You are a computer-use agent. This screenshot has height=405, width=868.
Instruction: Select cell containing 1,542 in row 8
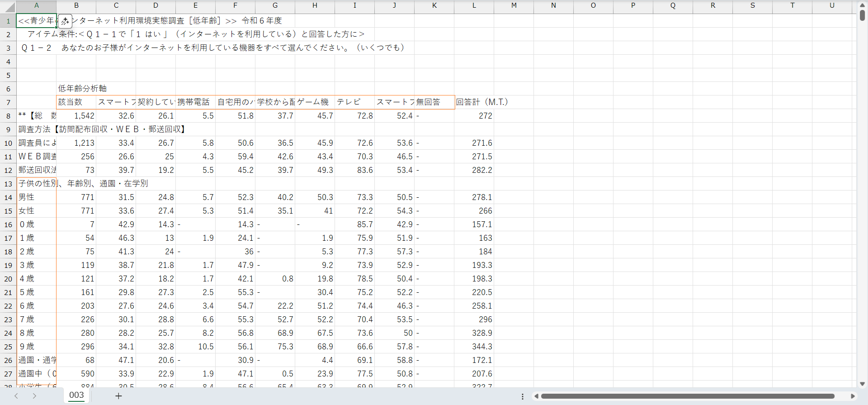[76, 116]
